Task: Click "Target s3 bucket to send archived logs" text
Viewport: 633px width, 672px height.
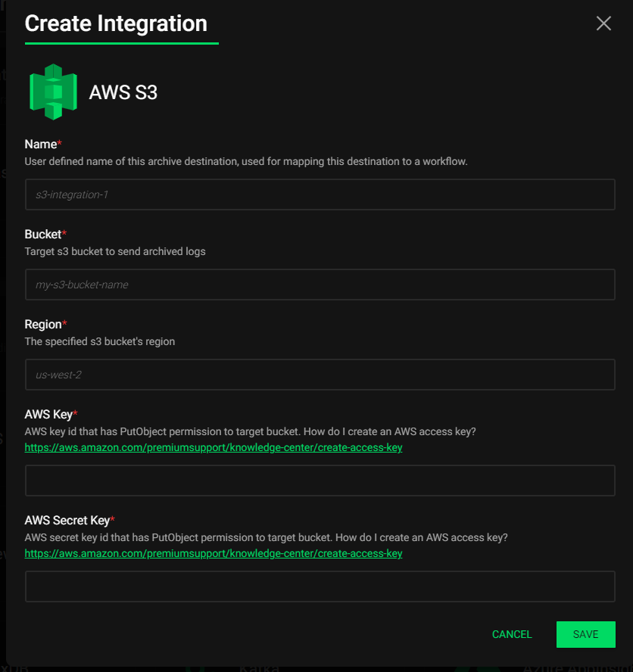Action: 115,251
